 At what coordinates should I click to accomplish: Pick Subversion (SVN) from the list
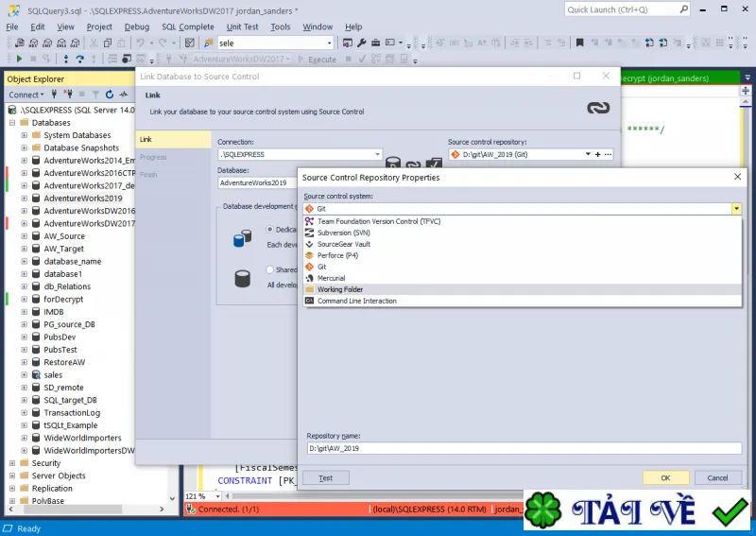tap(523, 233)
